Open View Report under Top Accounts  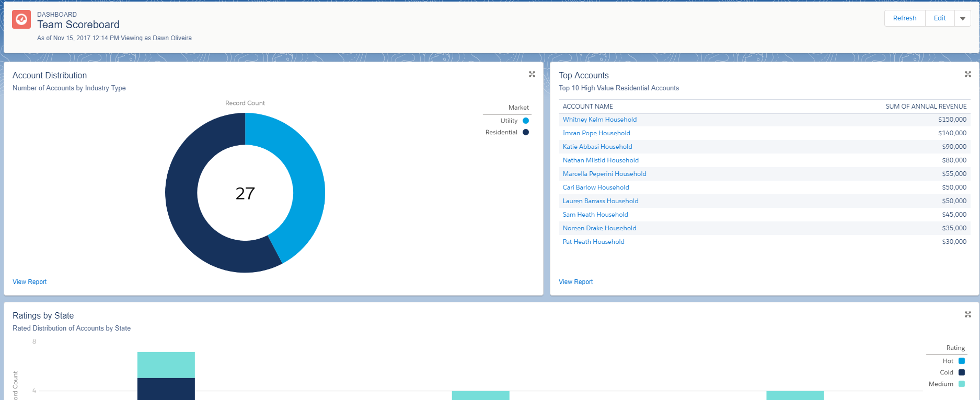[576, 282]
